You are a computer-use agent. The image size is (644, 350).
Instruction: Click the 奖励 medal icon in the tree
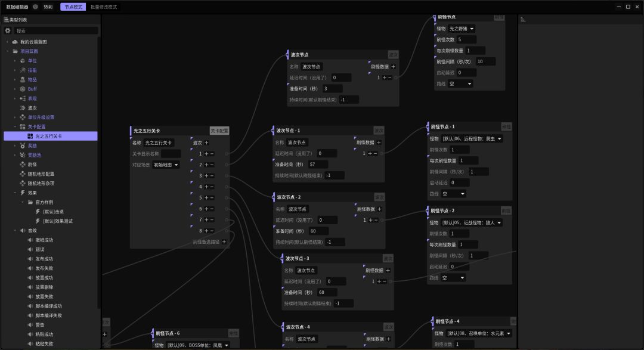[x=23, y=145]
